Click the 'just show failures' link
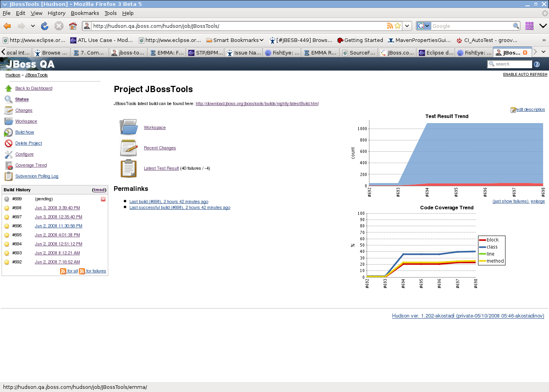The height and width of the screenshot is (392, 549). click(x=511, y=201)
